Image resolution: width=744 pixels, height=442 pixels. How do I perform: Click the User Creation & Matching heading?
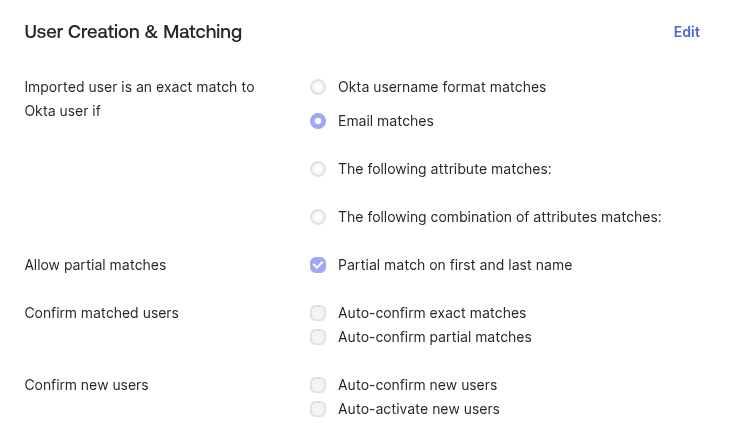(x=133, y=32)
